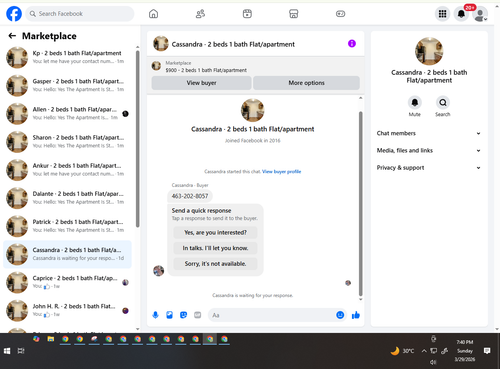Open the Windows Start button

coord(7,351)
